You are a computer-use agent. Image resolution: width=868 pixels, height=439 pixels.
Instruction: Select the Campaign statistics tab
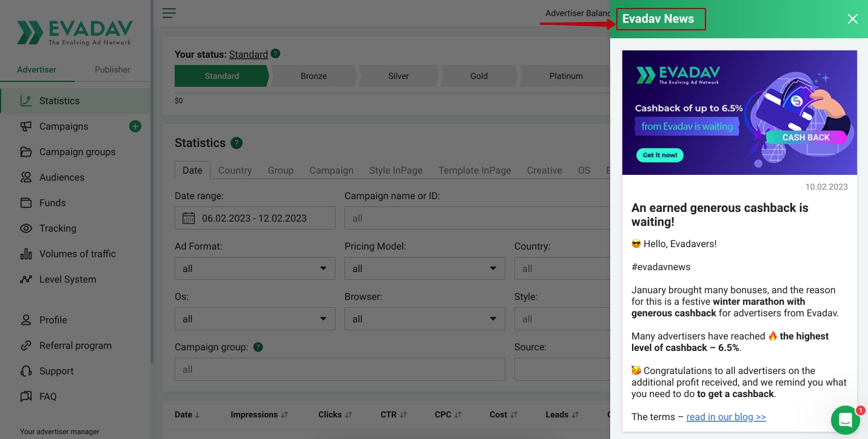tap(331, 171)
